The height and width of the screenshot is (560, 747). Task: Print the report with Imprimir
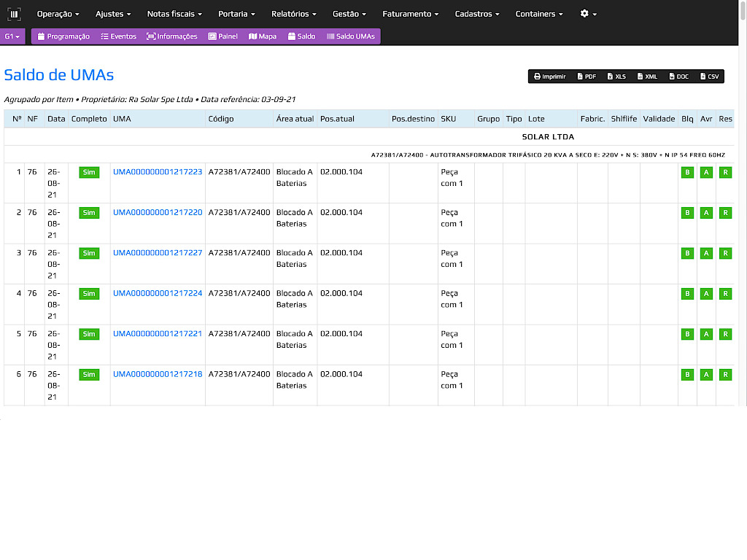coord(550,76)
